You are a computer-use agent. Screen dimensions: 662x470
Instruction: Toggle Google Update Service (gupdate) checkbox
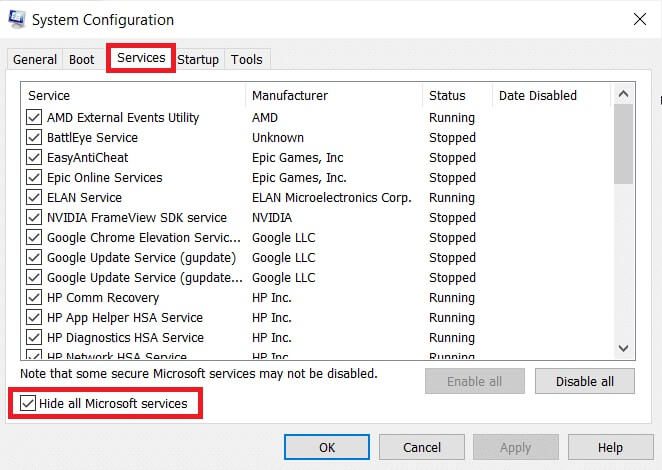(34, 257)
